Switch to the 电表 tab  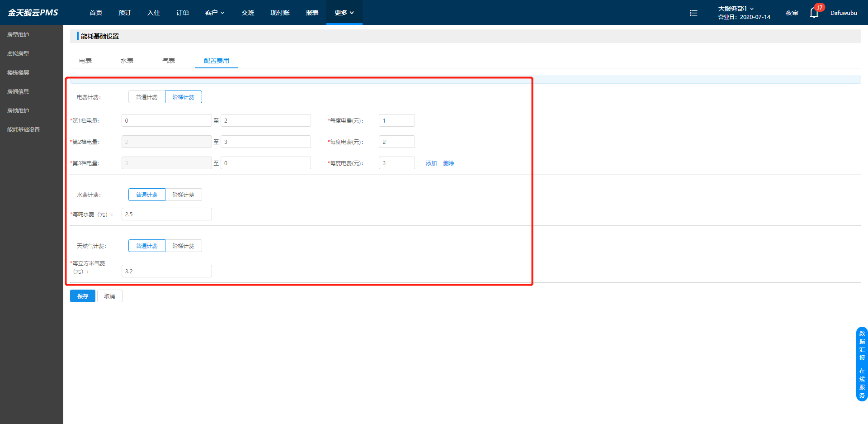coord(85,61)
